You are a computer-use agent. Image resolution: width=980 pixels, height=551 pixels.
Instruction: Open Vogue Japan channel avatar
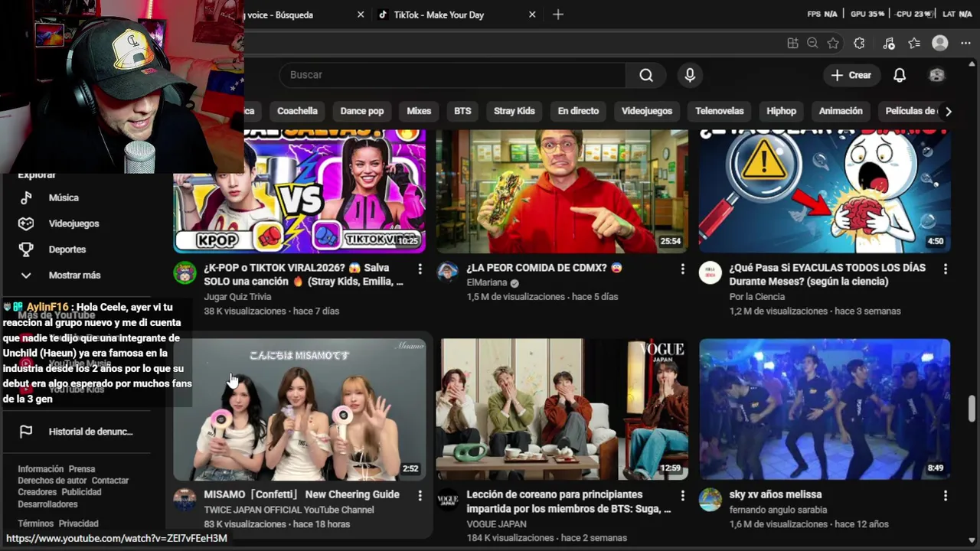(447, 499)
